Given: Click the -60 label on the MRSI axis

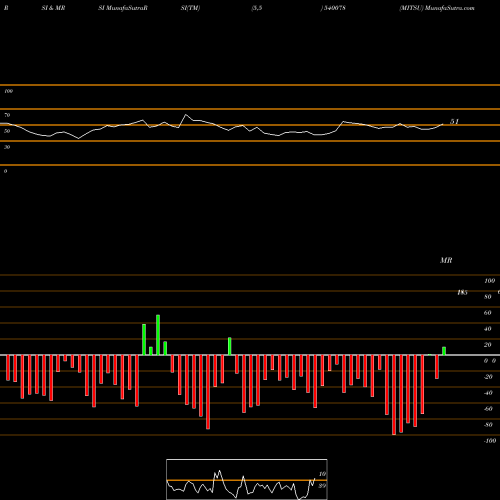Looking at the screenshot, I should pos(488,409).
